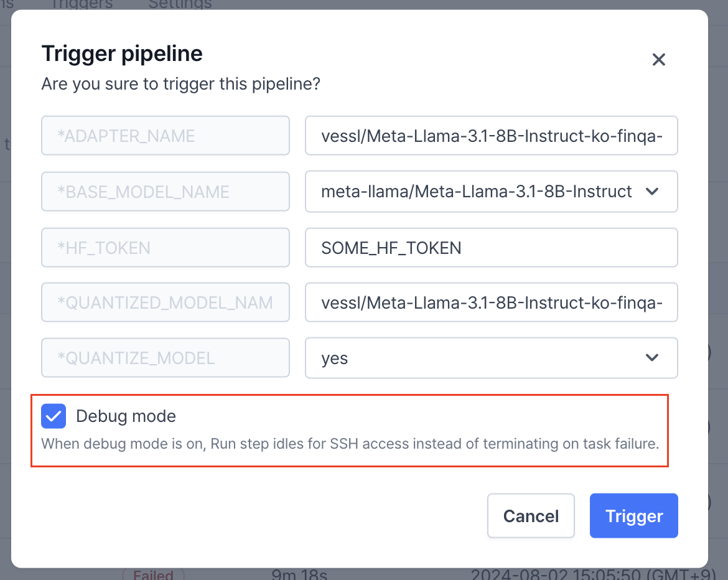Switch to the Settings tab behind the dialog

[x=180, y=4]
